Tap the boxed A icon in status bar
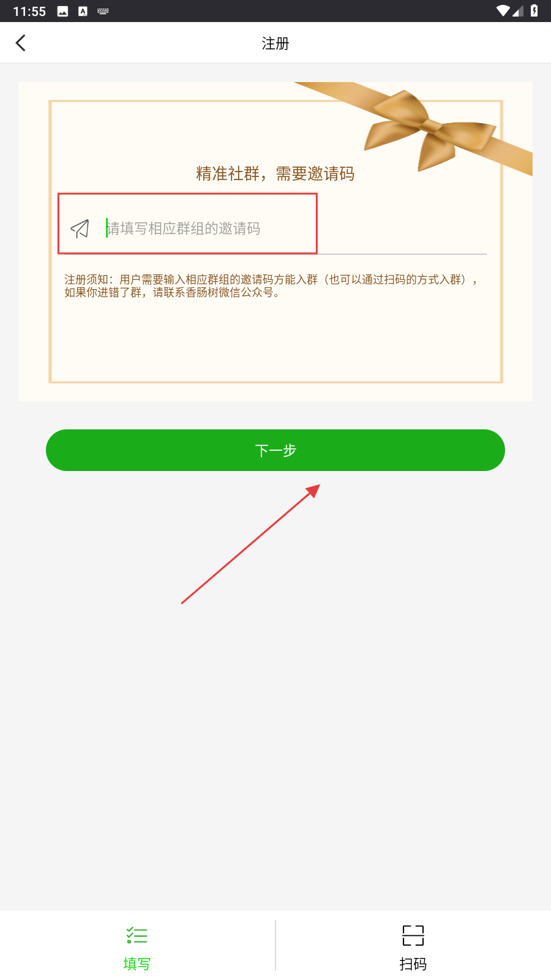 pyautogui.click(x=83, y=11)
